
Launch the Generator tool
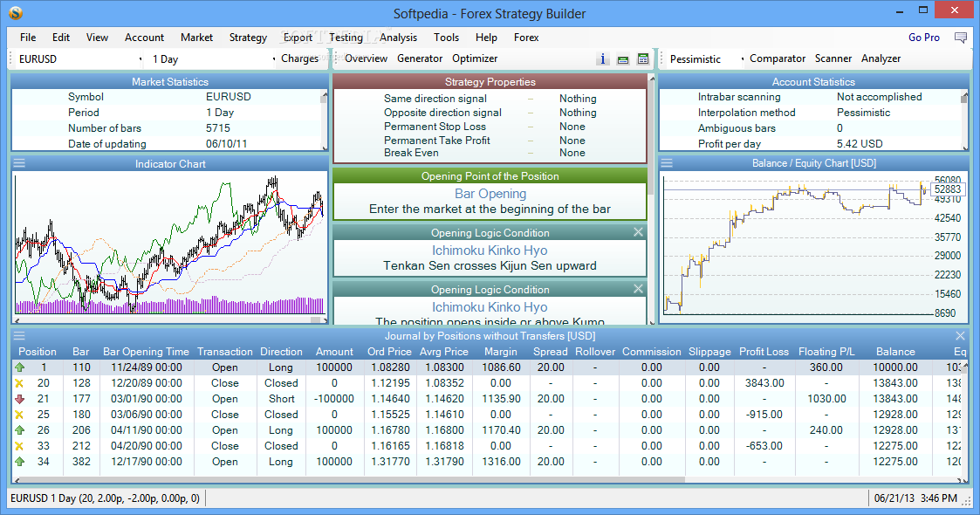click(x=420, y=58)
